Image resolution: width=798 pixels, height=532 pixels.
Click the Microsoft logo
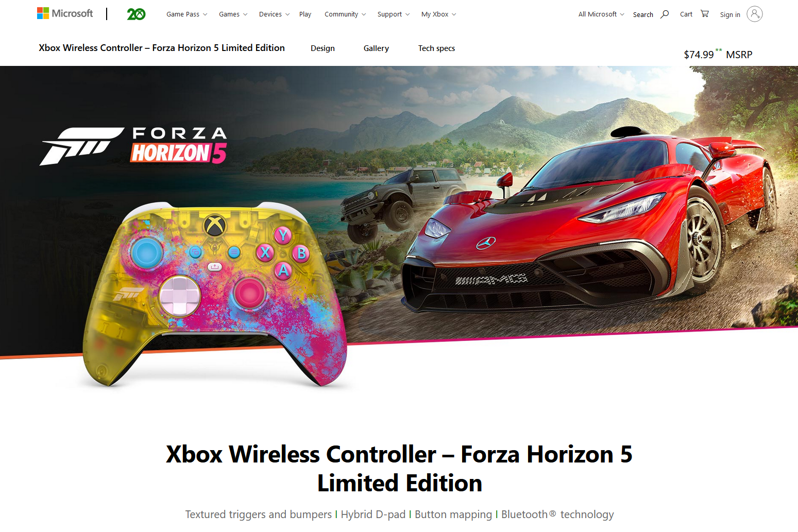65,13
